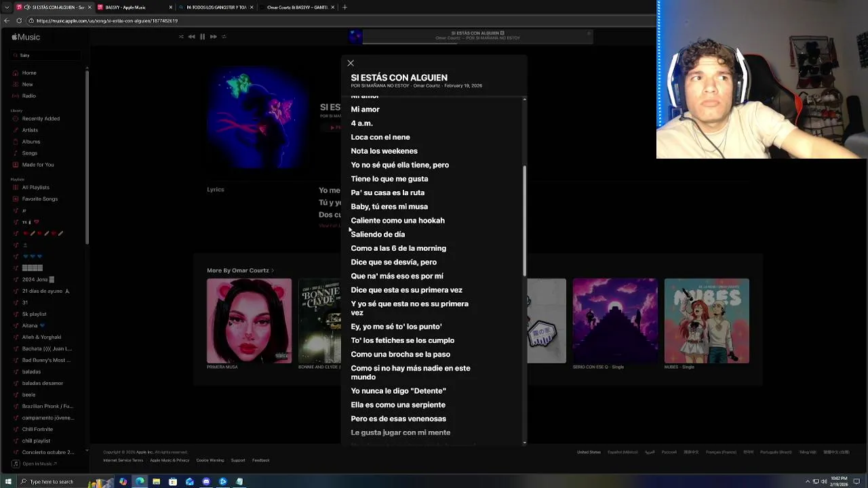Jump to lyric line 'Caliente como una hookah'
The height and width of the screenshot is (488, 868).
click(397, 220)
